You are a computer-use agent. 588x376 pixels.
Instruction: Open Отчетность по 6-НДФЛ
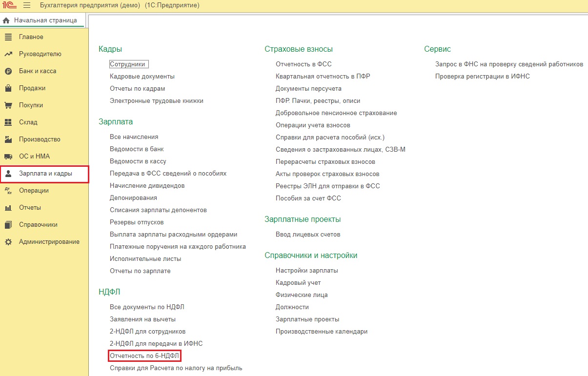click(145, 356)
